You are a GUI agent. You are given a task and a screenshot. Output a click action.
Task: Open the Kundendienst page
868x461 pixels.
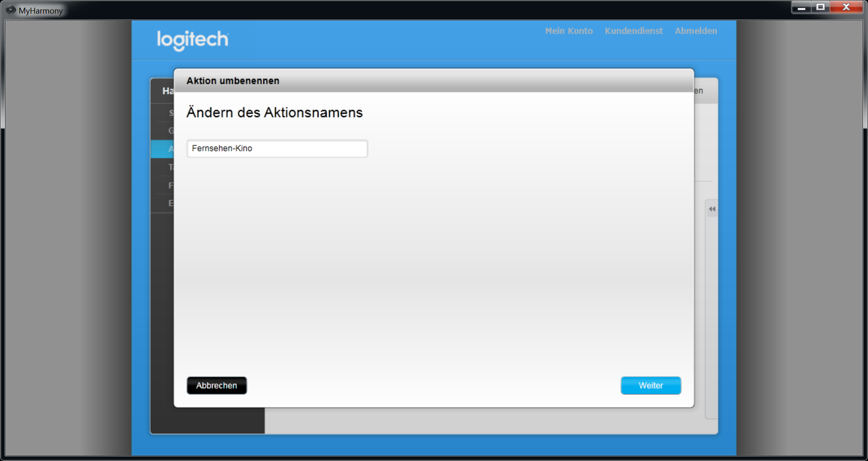(x=633, y=31)
